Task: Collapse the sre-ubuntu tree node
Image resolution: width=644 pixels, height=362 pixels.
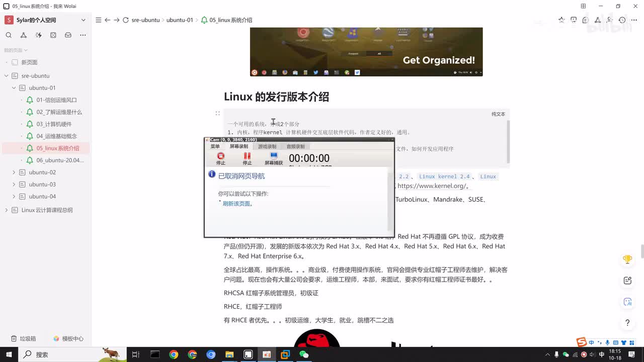Action: tap(7, 76)
